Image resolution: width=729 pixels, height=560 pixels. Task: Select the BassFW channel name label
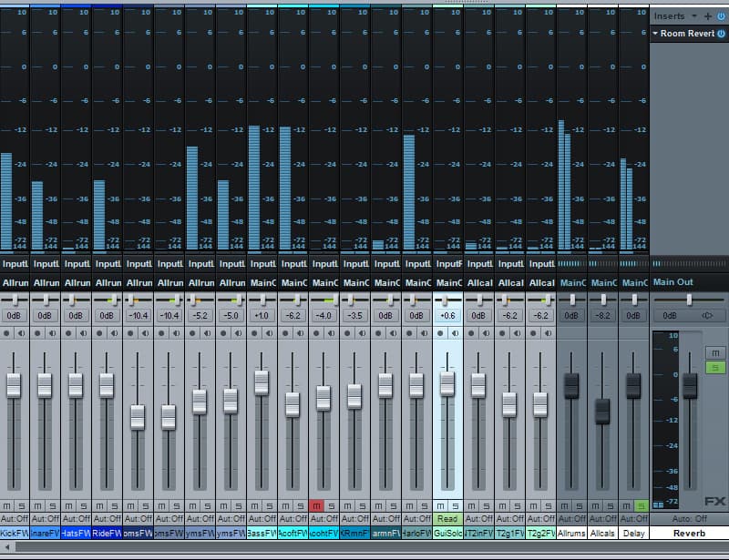click(x=262, y=534)
